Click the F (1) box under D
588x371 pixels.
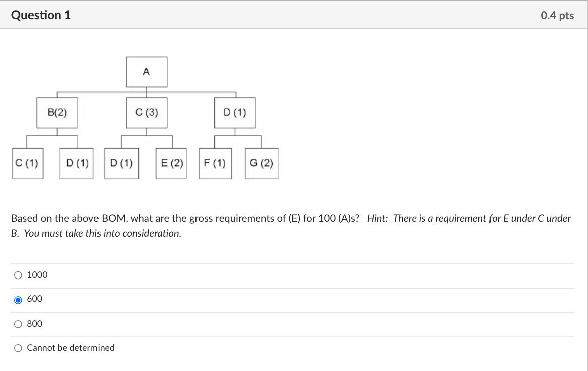click(215, 163)
